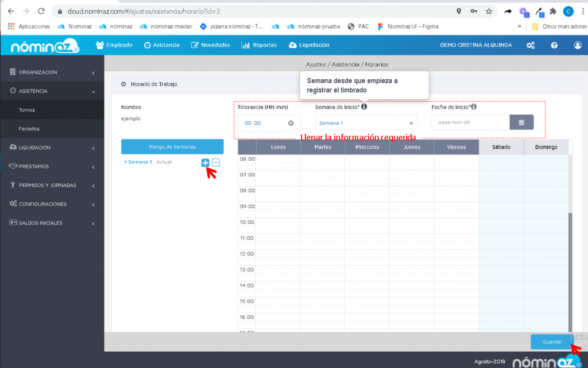Viewport: 588px width, 368px height.
Task: Open the help question mark icon
Action: point(554,45)
